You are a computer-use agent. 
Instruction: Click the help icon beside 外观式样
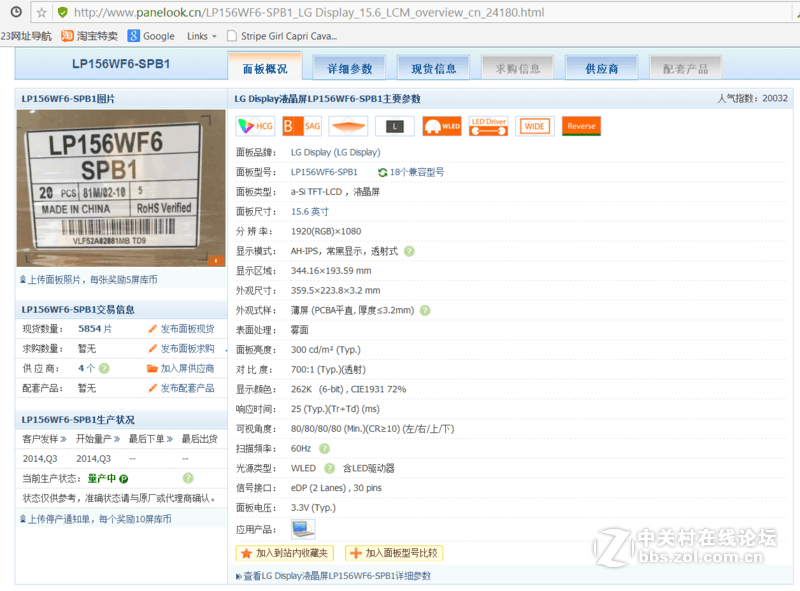425,310
